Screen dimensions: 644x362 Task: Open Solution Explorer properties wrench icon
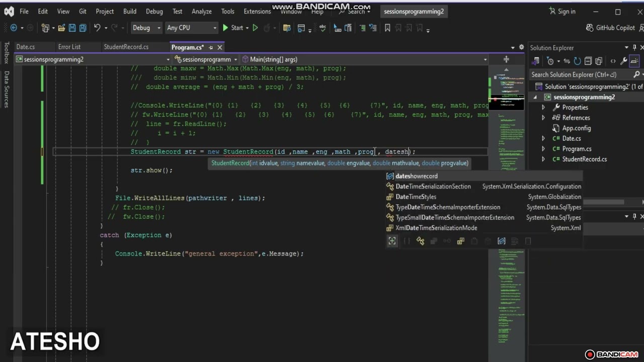click(x=624, y=61)
